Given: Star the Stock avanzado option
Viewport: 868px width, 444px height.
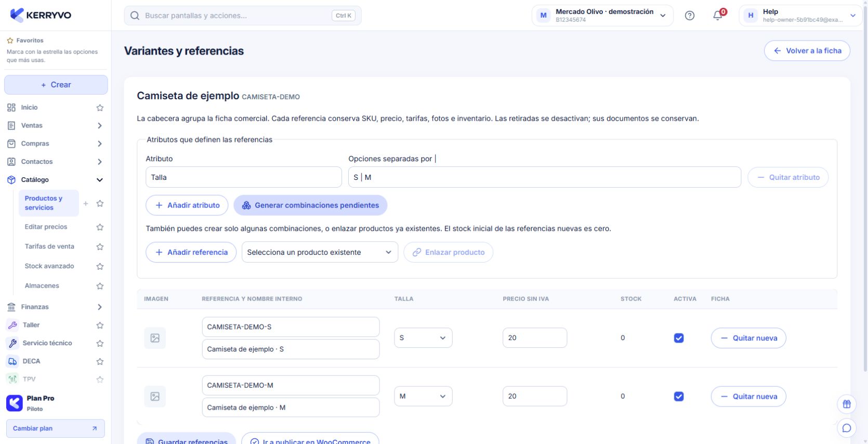Looking at the screenshot, I should tap(100, 266).
